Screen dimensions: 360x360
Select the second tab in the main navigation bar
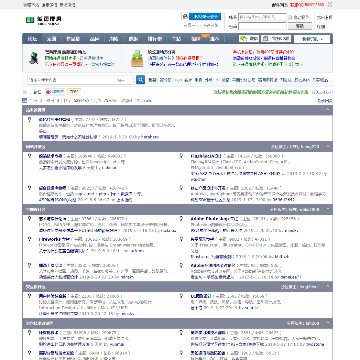[x=51, y=39]
